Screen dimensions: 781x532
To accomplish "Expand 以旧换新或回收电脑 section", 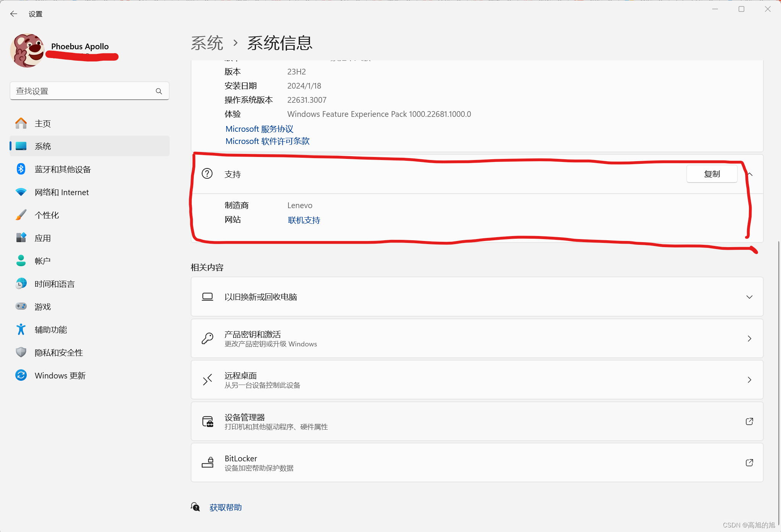I will 749,297.
